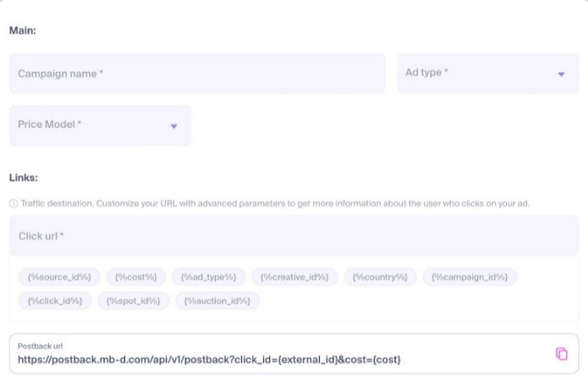
Task: Click the Ad type dropdown arrow
Action: pyautogui.click(x=560, y=74)
